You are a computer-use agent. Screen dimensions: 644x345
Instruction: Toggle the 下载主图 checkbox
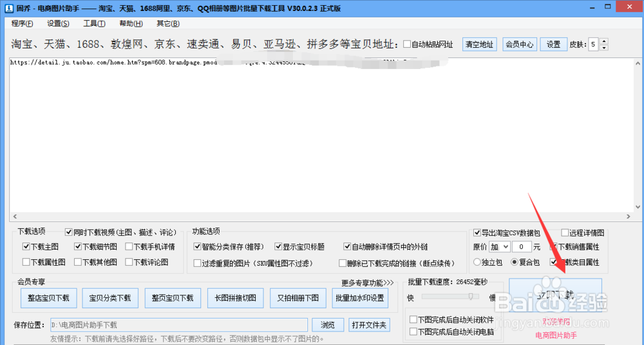26,247
